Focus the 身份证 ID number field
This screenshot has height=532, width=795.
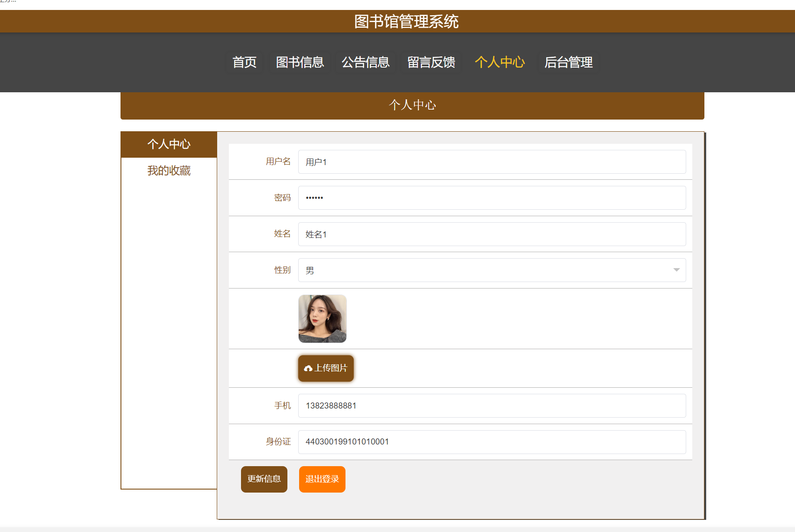point(492,442)
